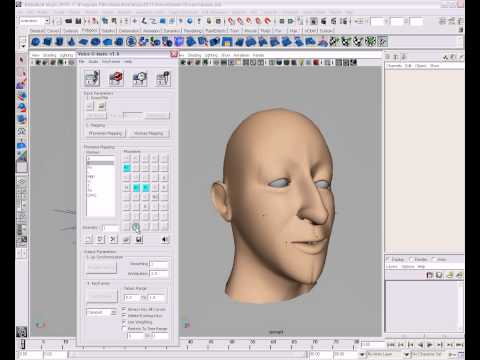This screenshot has width=480, height=360.
Task: Select the Display radio in Layer Editor
Action: (388, 259)
